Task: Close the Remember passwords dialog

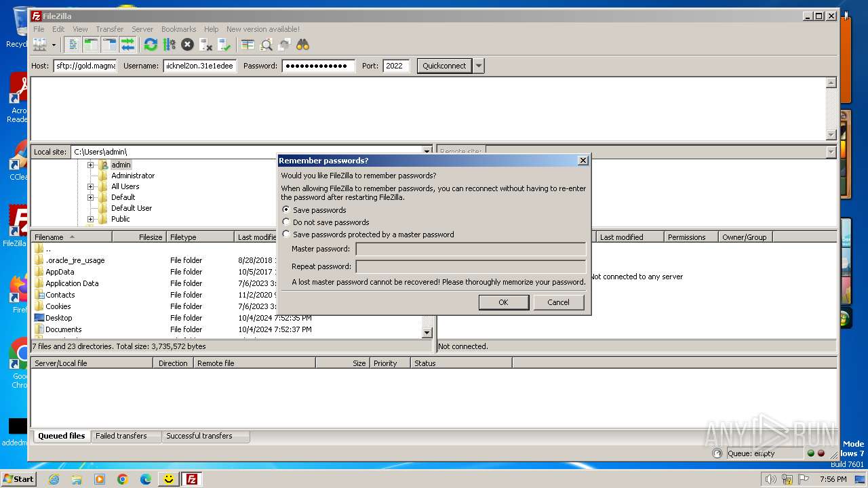Action: 583,161
